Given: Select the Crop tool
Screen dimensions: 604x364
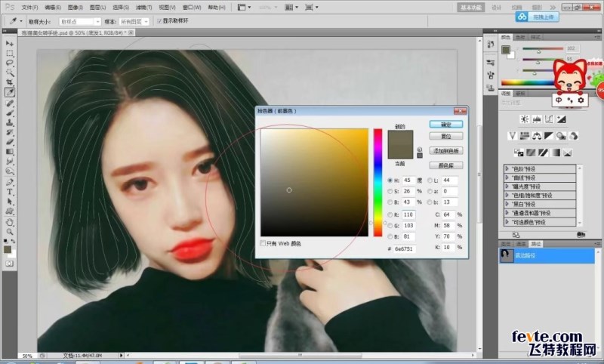Looking at the screenshot, I should [x=10, y=82].
